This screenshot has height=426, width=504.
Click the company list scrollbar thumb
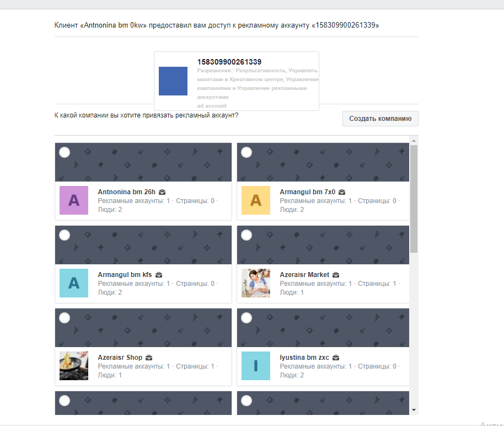point(414,199)
